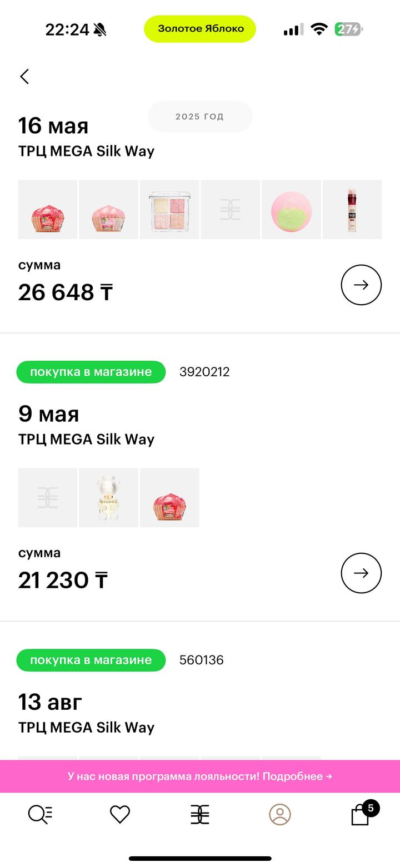Screen dimensions: 400x868
Task: Tap the покупка в магазине badge for order 560136
Action: (x=91, y=660)
